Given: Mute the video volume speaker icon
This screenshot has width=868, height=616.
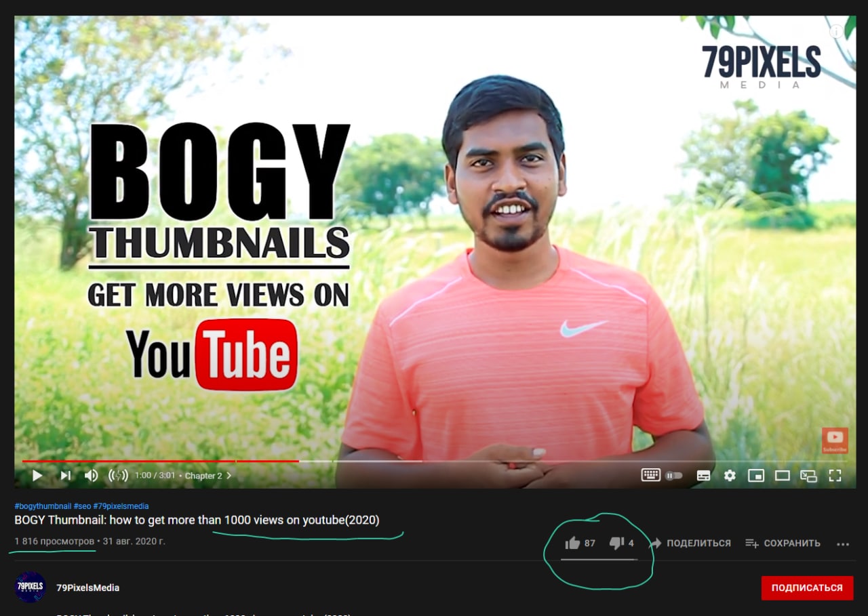Looking at the screenshot, I should click(91, 476).
